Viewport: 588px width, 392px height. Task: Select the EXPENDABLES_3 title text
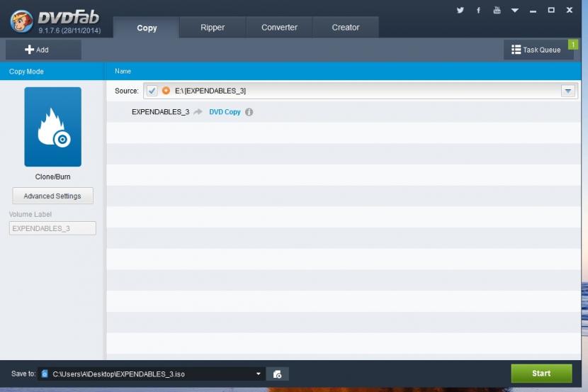161,112
